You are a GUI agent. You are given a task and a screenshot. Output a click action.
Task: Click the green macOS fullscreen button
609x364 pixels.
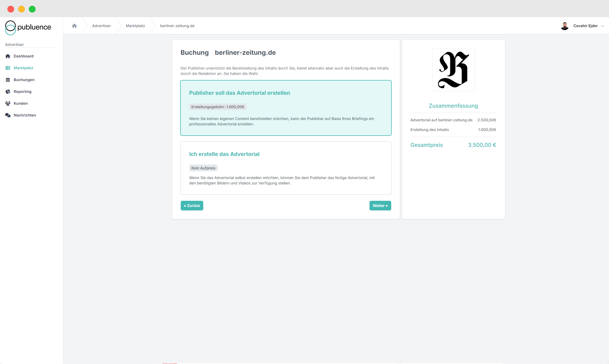coord(32,9)
